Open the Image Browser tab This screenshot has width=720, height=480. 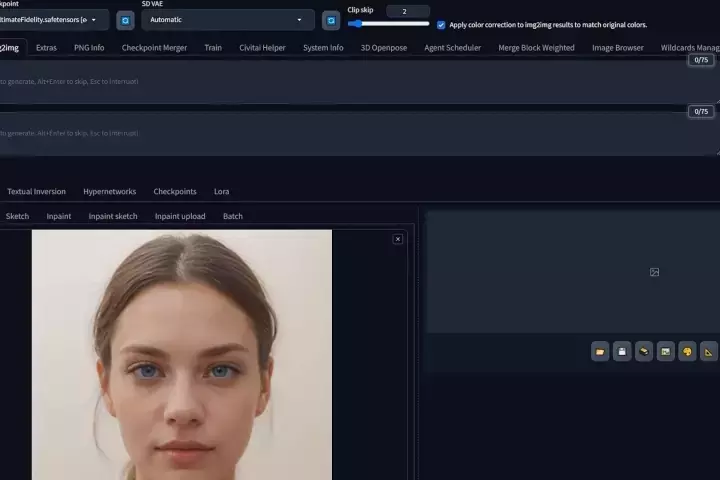618,48
